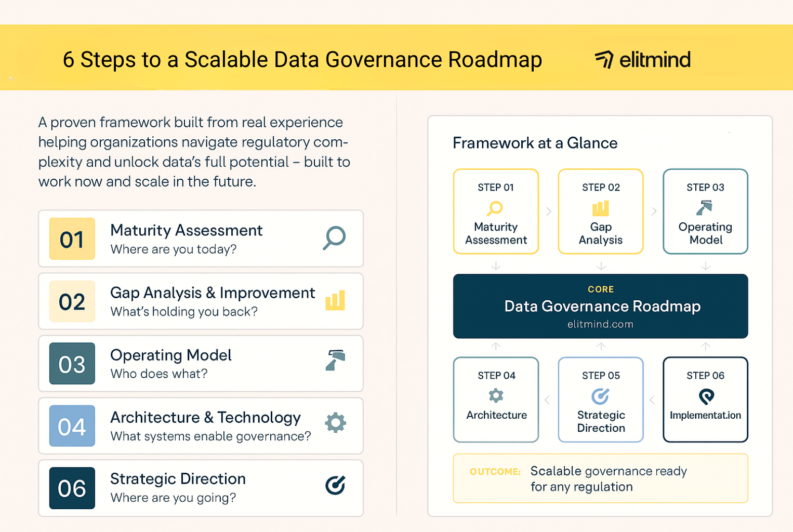Click the 'Gap Analysis & Improvement' row title
793x532 pixels.
(x=213, y=293)
